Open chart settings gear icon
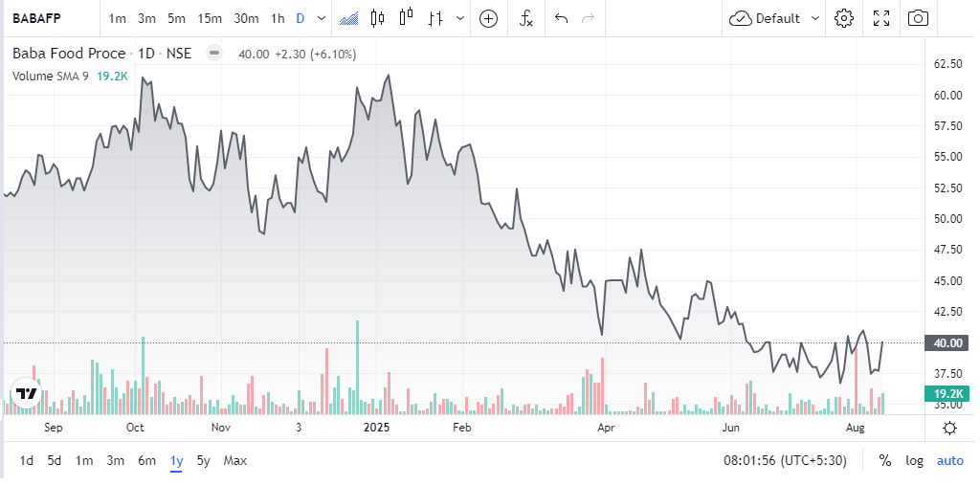 844,18
